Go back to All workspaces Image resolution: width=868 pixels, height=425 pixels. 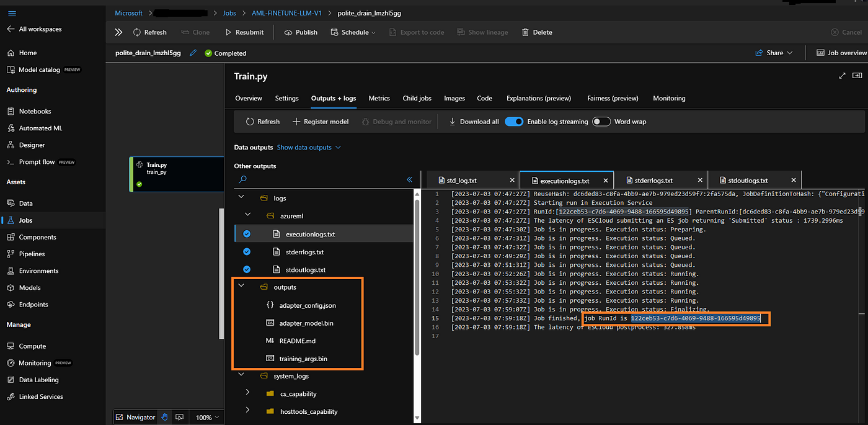tap(35, 29)
